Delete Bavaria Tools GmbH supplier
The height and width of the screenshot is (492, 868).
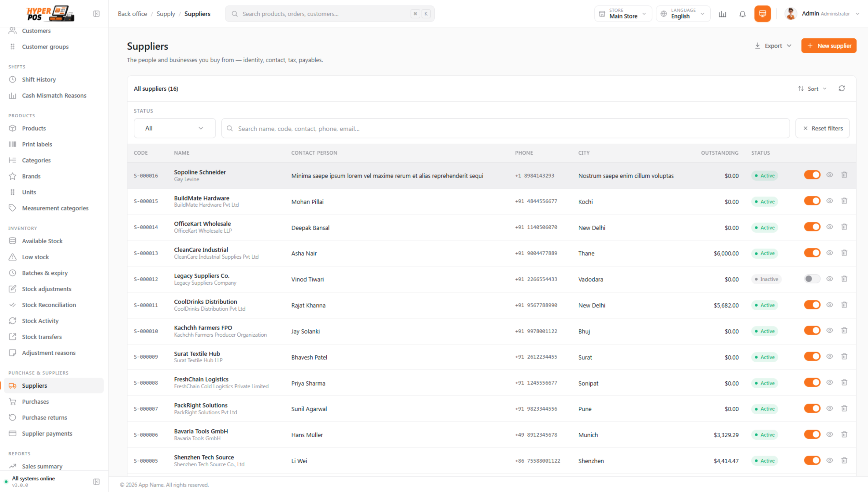844,435
